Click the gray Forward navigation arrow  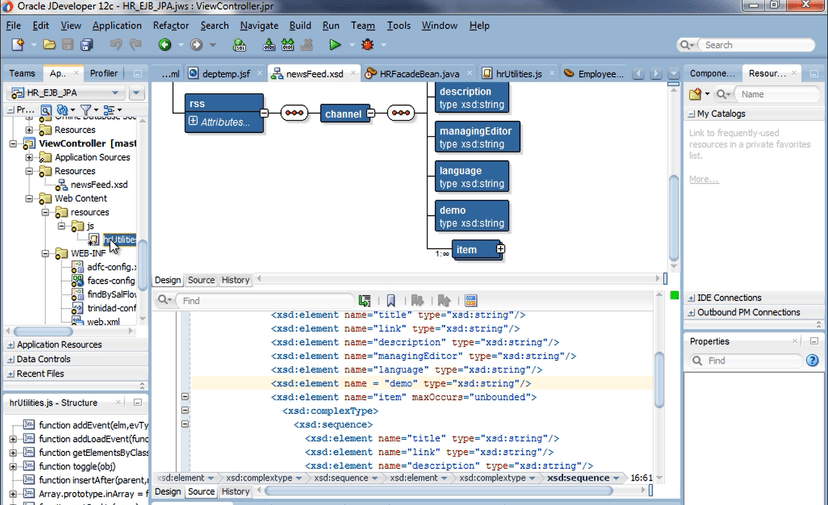tap(196, 45)
